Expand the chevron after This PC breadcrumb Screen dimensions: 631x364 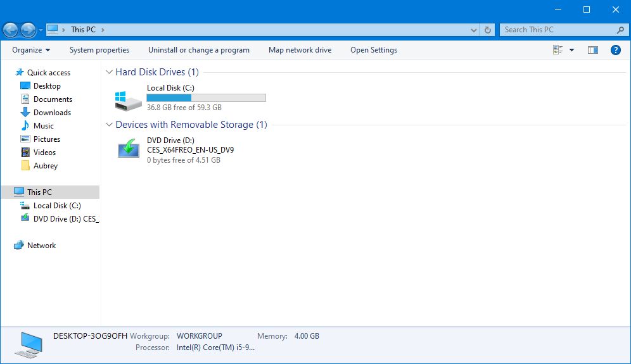[x=103, y=30]
